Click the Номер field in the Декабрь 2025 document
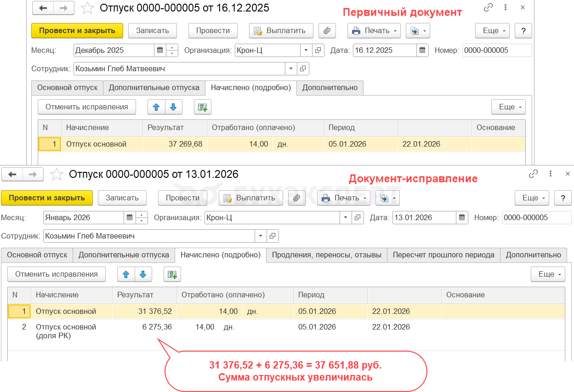Screen dimensions: 574x392 click(496, 51)
